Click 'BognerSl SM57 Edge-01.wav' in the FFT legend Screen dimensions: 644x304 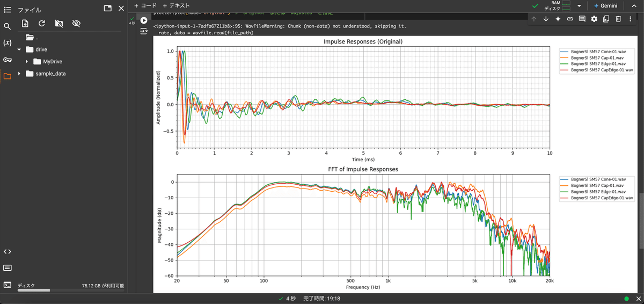click(x=598, y=192)
